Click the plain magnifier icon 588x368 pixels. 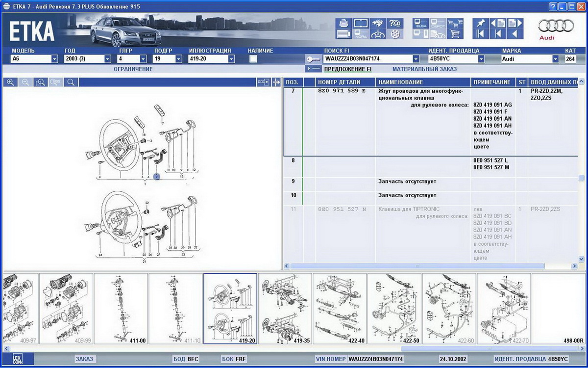[x=71, y=82]
